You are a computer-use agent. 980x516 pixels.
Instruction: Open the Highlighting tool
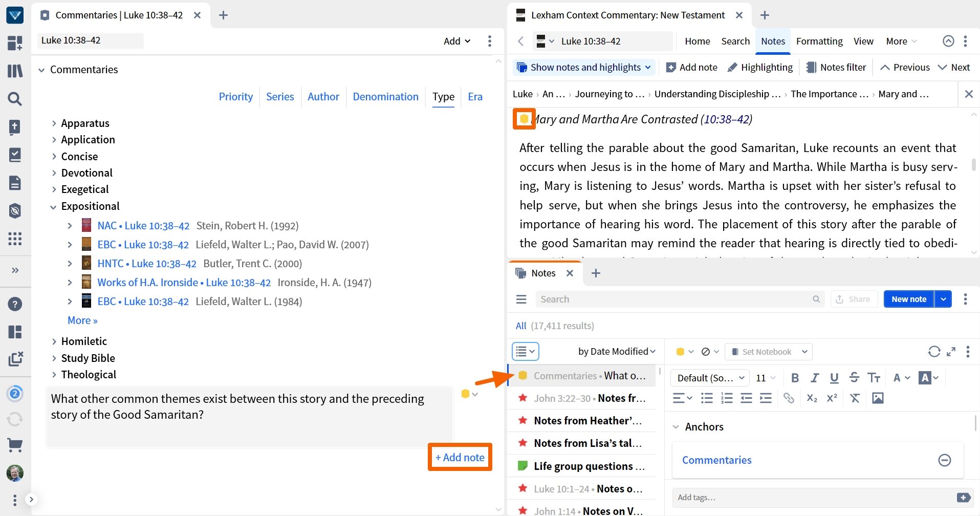[x=760, y=67]
